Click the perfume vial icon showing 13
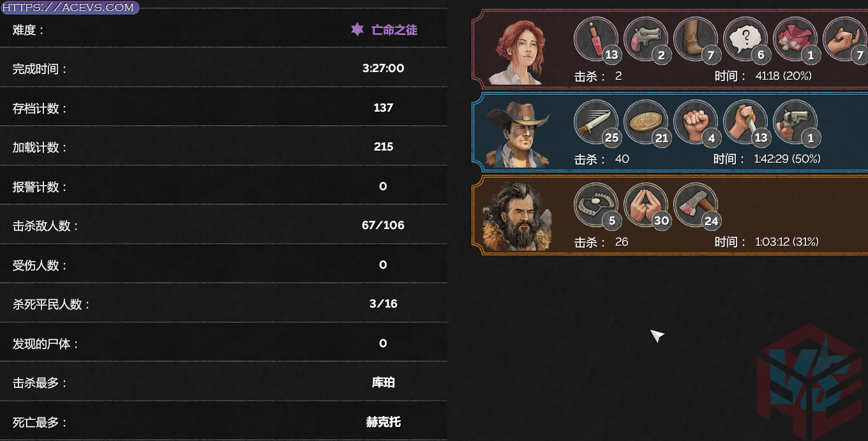Image resolution: width=868 pixels, height=441 pixels. (596, 40)
